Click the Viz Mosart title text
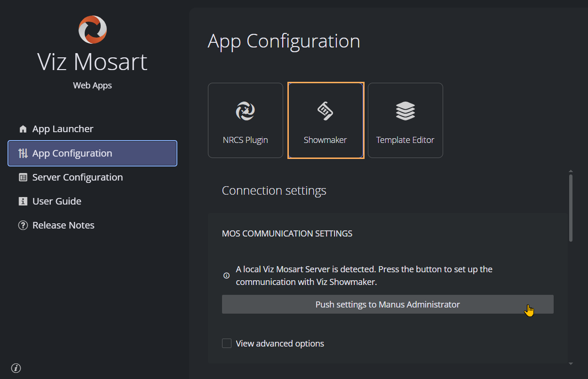The height and width of the screenshot is (379, 588). 92,62
